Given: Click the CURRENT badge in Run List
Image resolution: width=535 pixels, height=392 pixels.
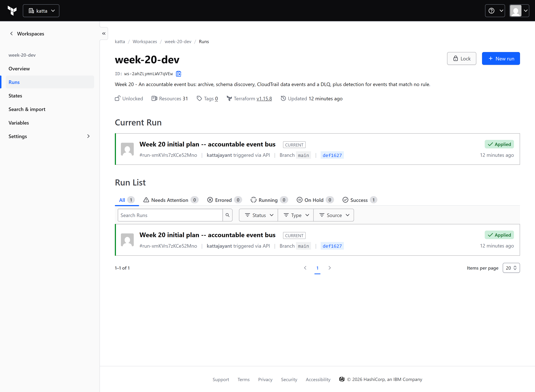Looking at the screenshot, I should [x=294, y=235].
